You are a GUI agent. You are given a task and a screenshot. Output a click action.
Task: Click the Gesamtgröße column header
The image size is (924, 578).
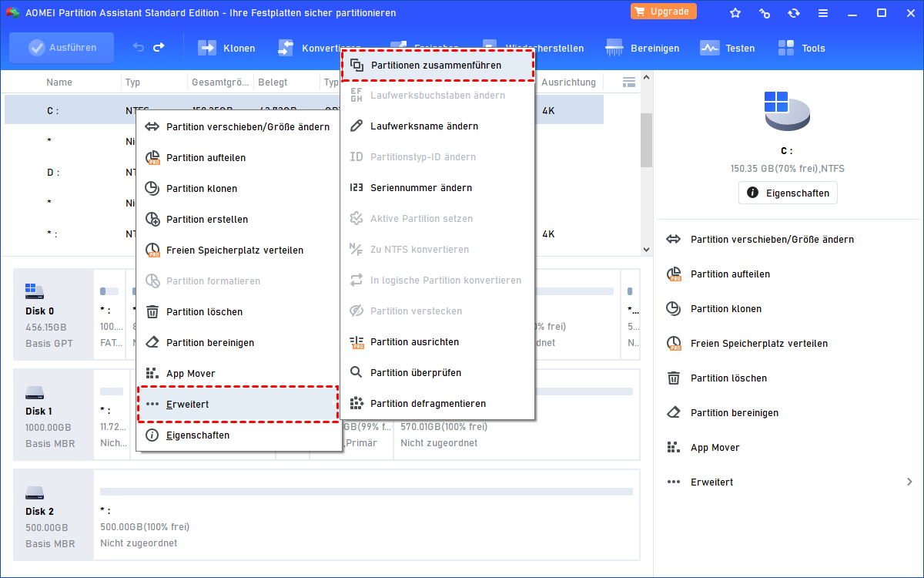(x=220, y=82)
